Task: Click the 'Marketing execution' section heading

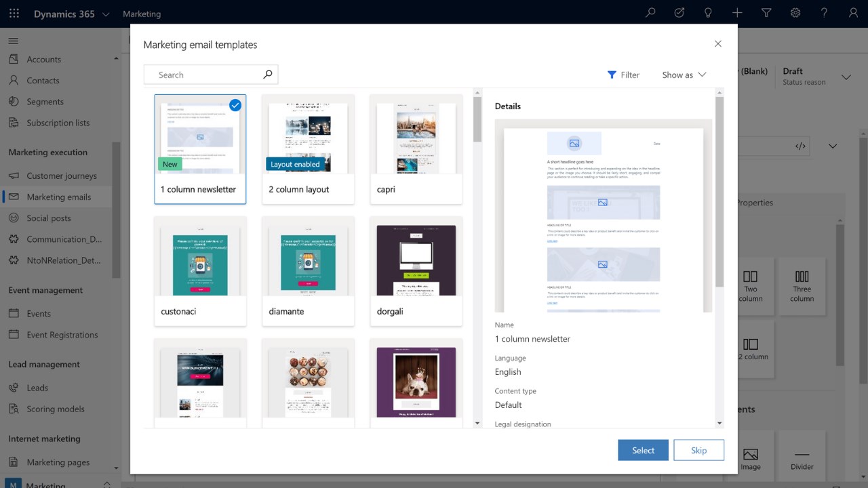Action: point(47,152)
